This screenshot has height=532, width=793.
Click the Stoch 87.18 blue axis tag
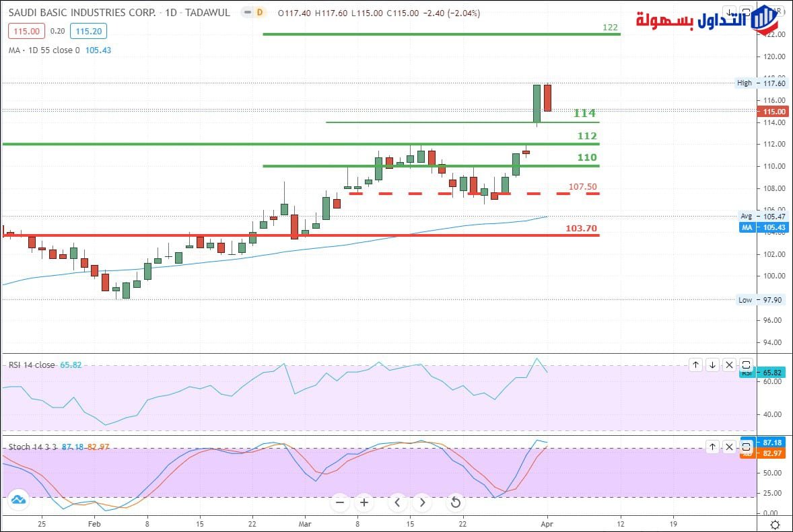pyautogui.click(x=763, y=442)
